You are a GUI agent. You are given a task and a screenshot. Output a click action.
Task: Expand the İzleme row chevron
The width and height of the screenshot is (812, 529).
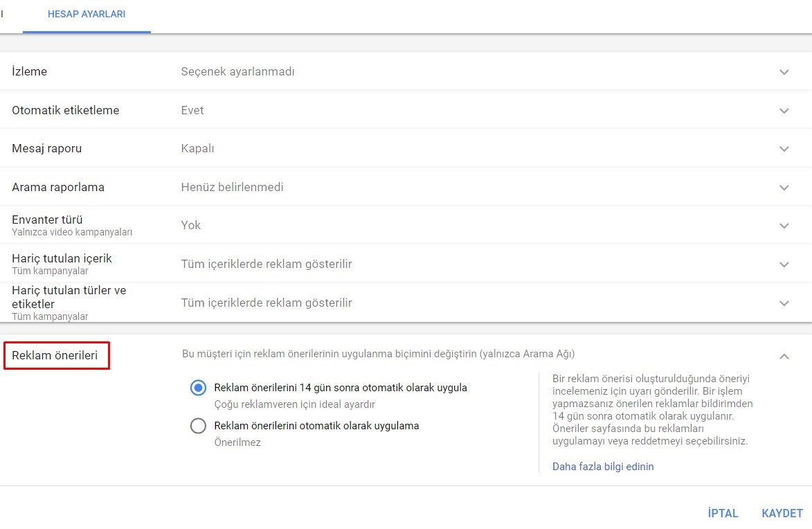[784, 72]
